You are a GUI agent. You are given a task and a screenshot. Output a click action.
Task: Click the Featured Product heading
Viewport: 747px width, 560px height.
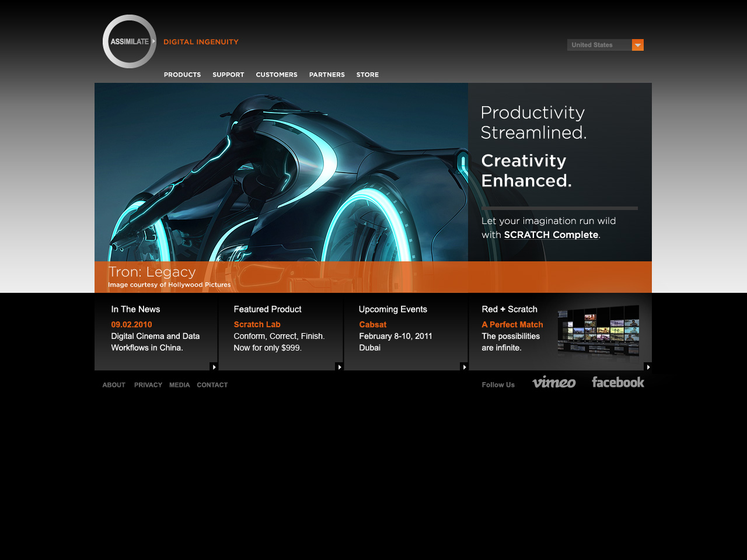point(267,309)
